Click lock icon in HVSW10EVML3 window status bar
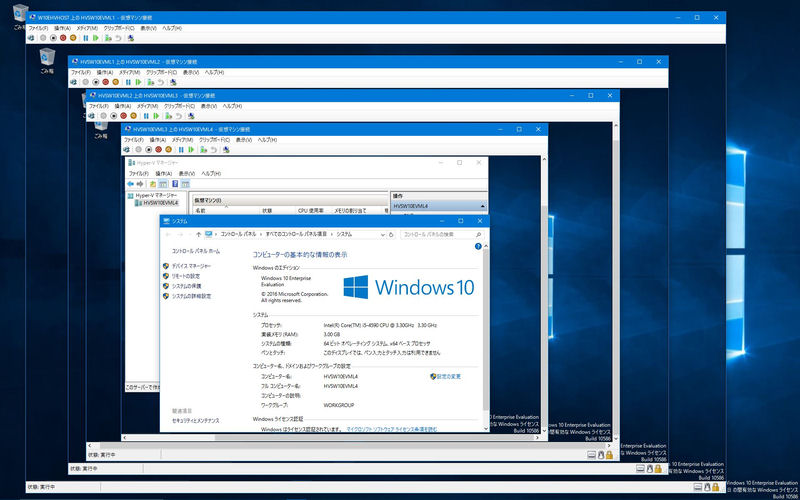Image resolution: width=800 pixels, height=500 pixels. (609, 454)
